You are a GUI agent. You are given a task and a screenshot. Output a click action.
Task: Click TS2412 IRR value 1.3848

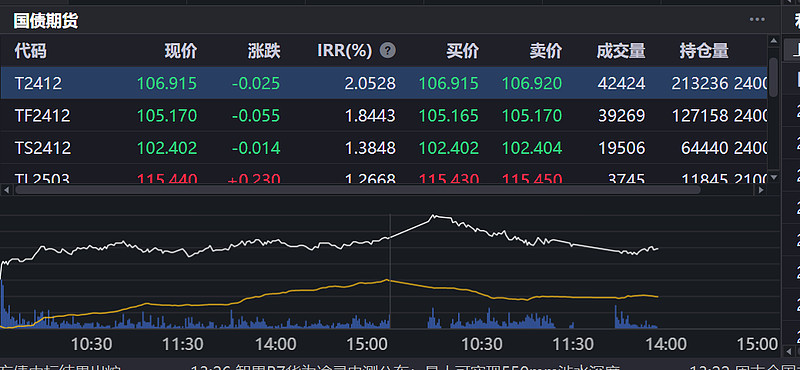(x=370, y=149)
